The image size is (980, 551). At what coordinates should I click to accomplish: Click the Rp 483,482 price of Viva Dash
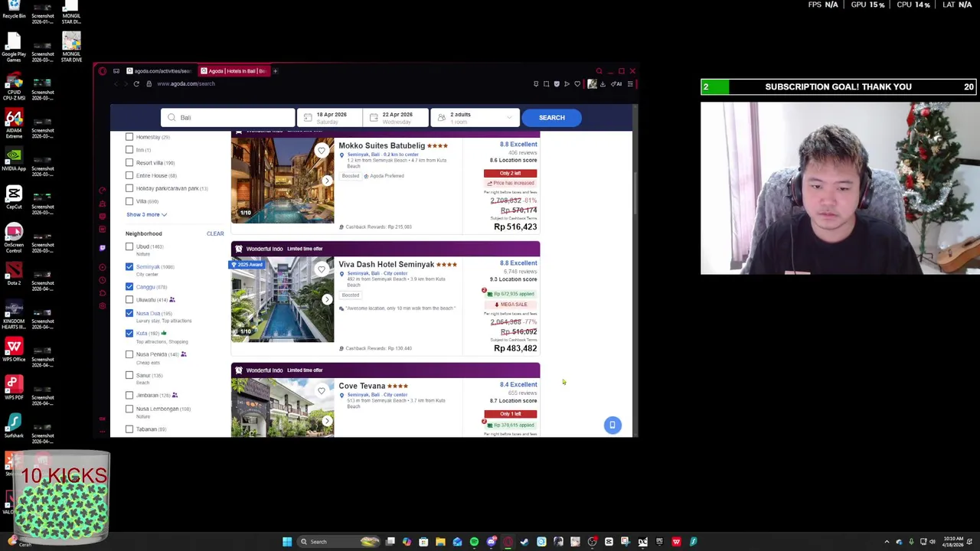tap(515, 349)
